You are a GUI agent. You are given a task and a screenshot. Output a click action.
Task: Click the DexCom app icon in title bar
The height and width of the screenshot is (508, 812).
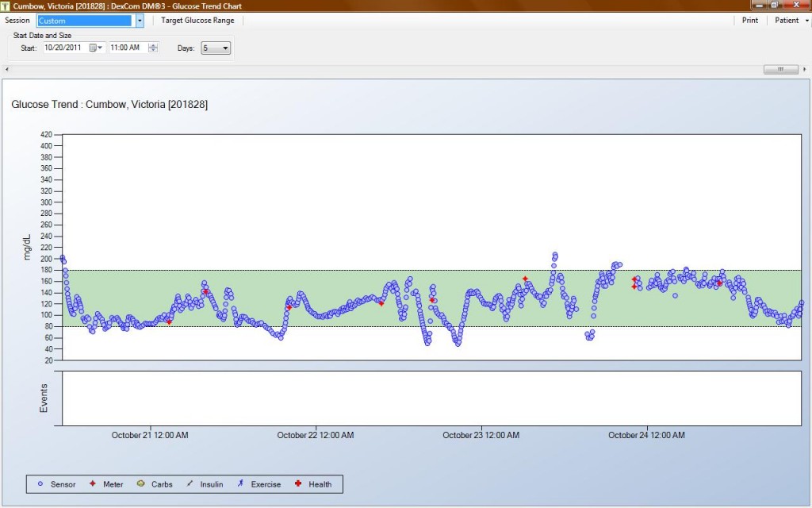[x=6, y=6]
